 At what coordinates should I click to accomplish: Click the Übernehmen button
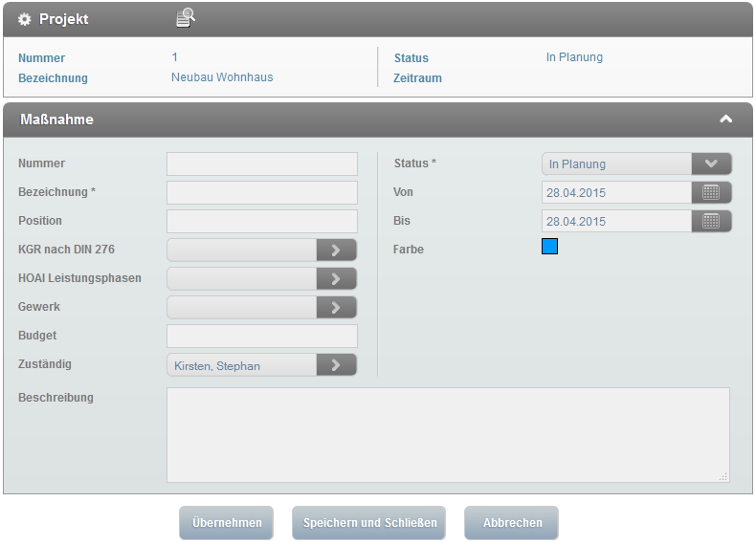[226, 523]
